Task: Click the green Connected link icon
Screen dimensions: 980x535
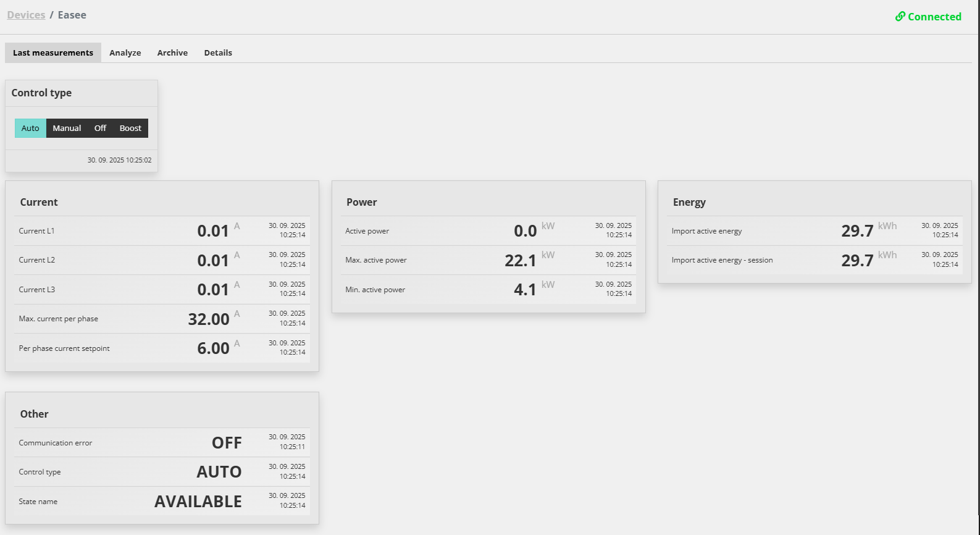Action: 900,17
